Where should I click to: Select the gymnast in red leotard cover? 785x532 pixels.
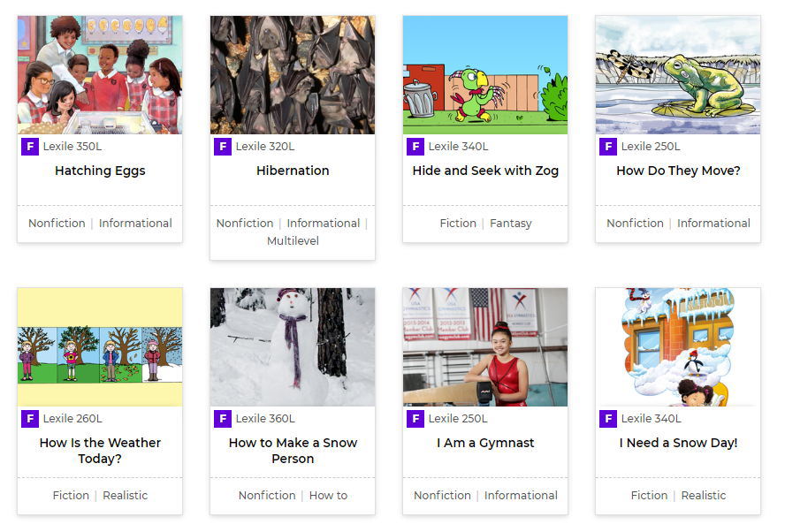pyautogui.click(x=485, y=347)
